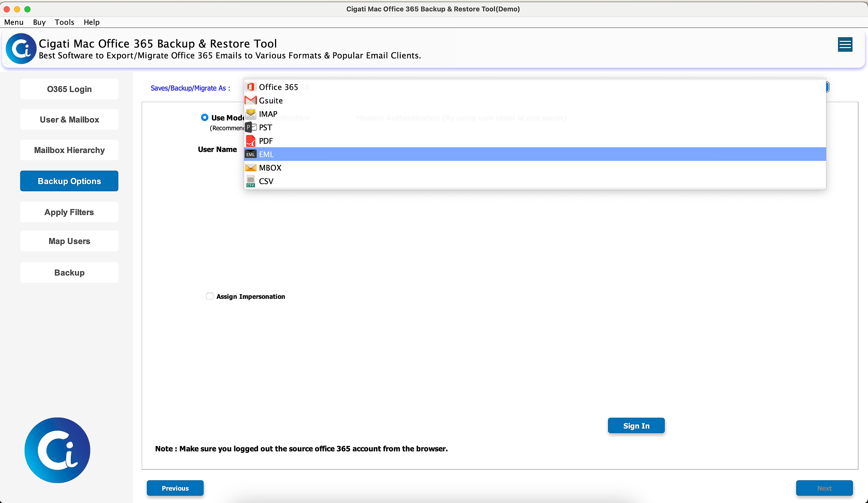Click the red PDF icon
Image resolution: width=868 pixels, height=503 pixels.
[x=251, y=141]
